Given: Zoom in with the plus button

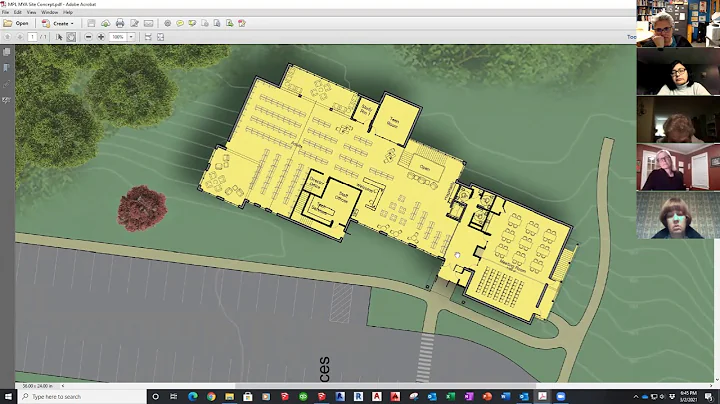Looking at the screenshot, I should coord(101,37).
